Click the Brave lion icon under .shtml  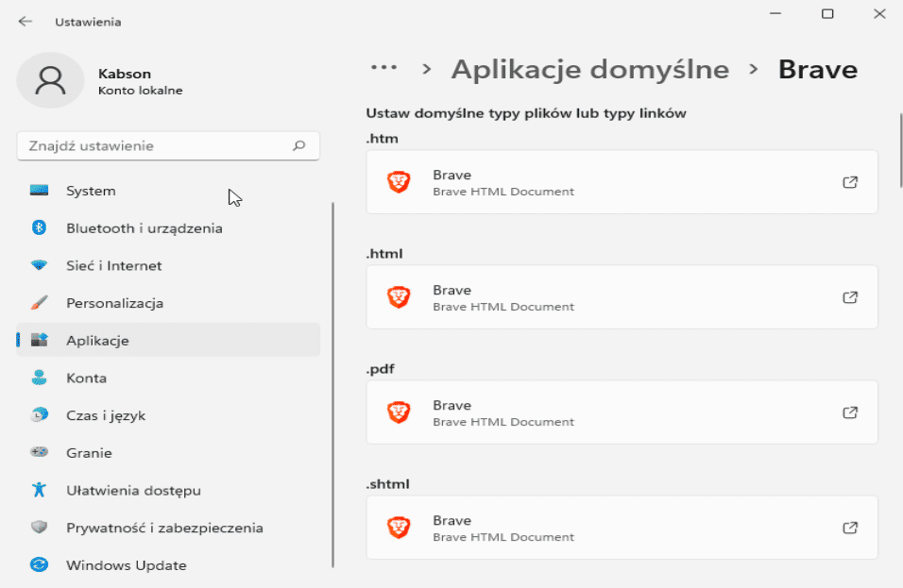(399, 528)
